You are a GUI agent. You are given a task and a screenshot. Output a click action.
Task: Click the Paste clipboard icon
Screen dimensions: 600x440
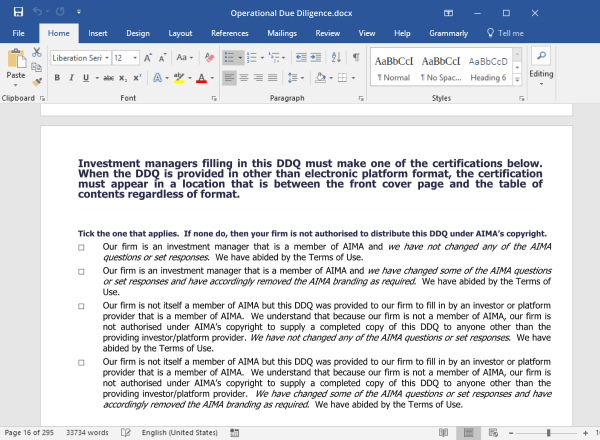tap(16, 62)
